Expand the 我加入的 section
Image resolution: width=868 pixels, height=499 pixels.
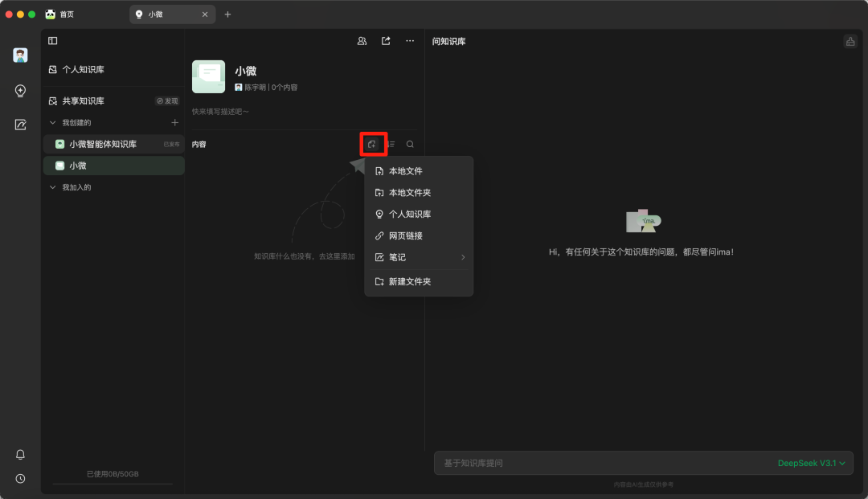pos(53,187)
